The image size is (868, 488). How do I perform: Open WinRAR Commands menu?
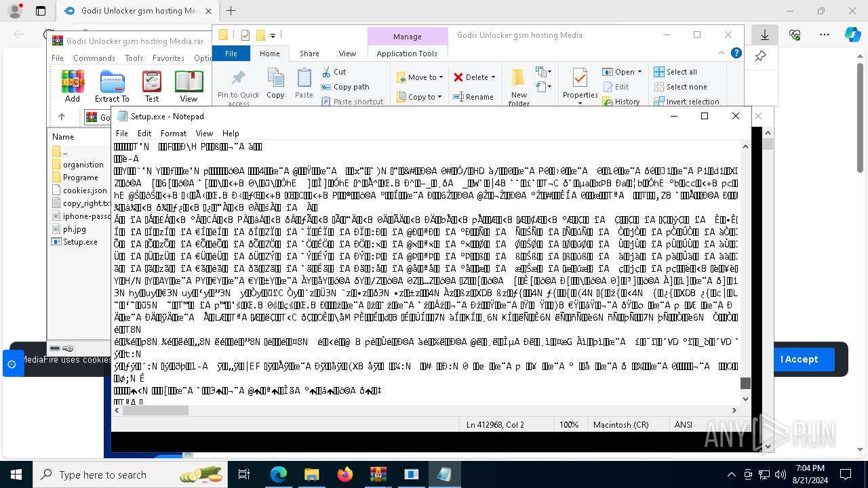(94, 58)
